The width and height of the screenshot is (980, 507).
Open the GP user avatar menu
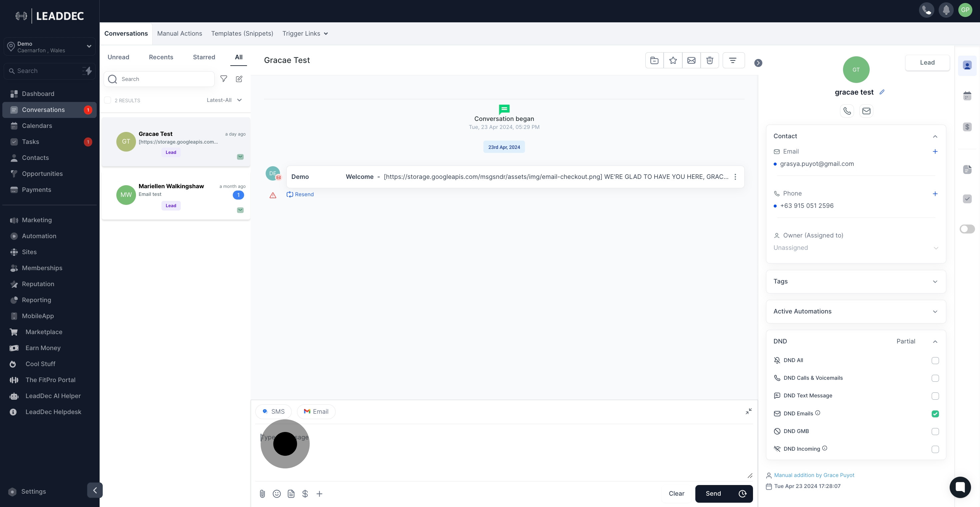pos(965,10)
